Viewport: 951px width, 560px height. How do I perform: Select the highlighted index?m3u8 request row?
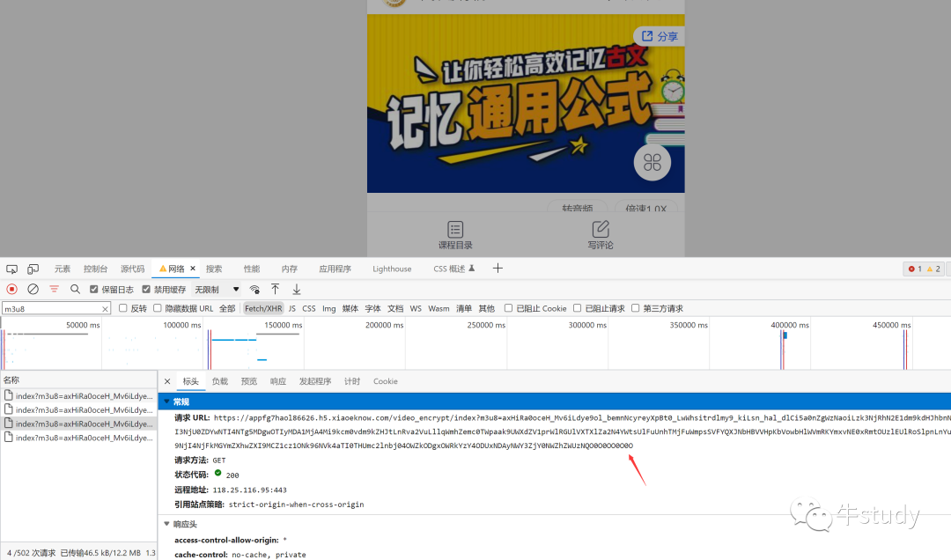79,424
